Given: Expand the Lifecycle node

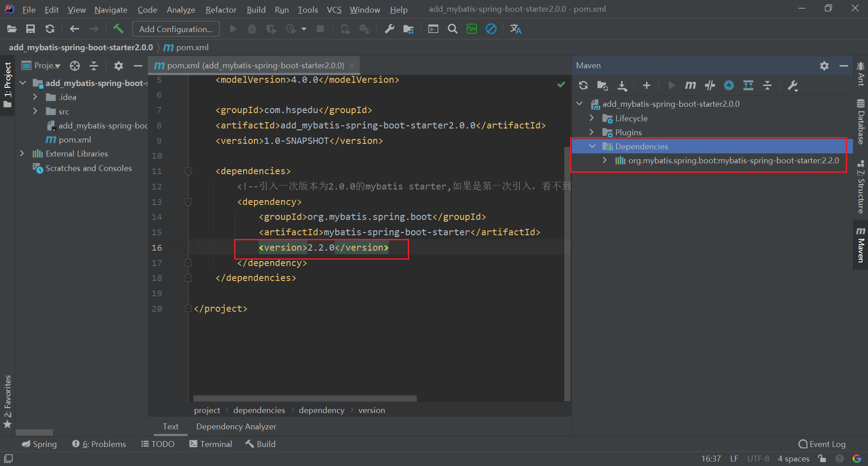Looking at the screenshot, I should point(592,118).
